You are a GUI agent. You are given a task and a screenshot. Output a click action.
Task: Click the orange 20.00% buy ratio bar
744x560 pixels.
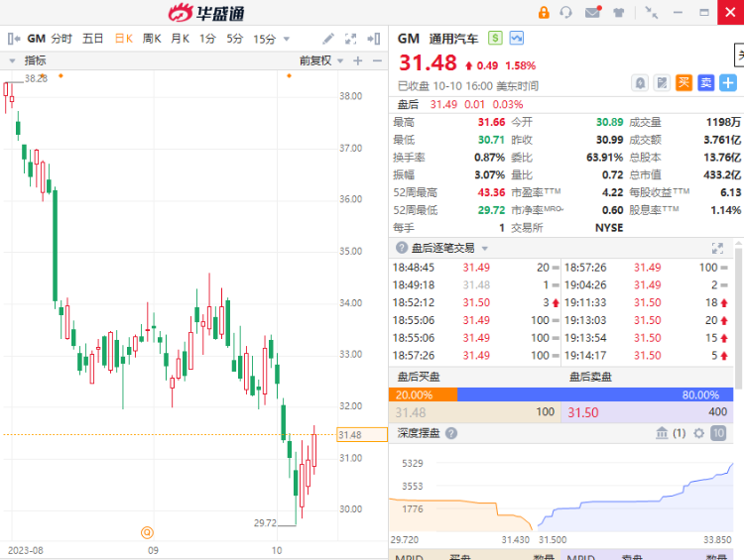pos(423,394)
